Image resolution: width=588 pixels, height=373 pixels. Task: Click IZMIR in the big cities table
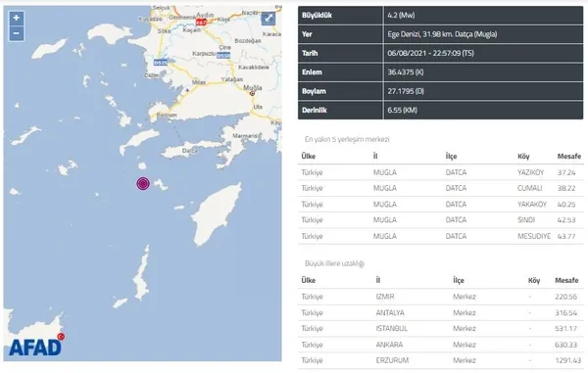[x=385, y=297]
